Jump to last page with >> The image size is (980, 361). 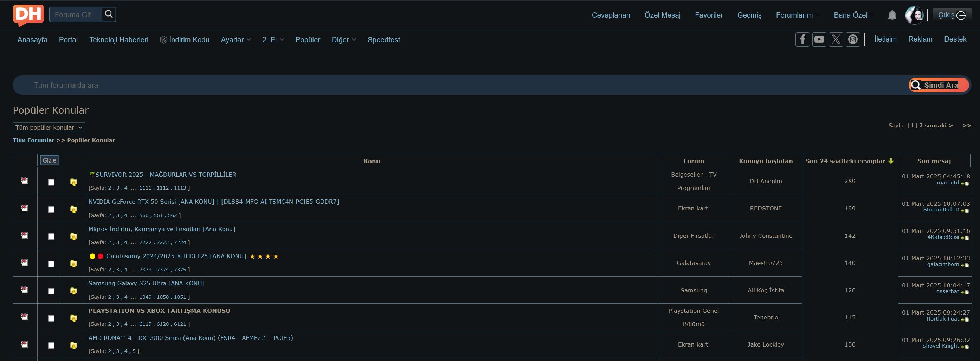(967, 125)
